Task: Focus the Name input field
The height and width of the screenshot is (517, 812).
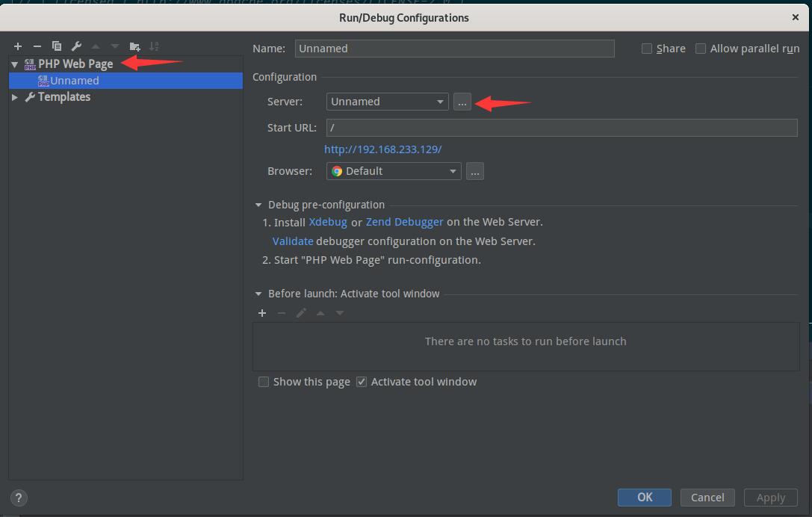Action: tap(455, 49)
